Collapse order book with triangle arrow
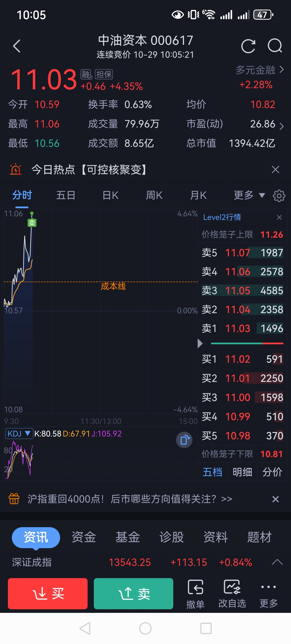The width and height of the screenshot is (291, 644). 200,344
